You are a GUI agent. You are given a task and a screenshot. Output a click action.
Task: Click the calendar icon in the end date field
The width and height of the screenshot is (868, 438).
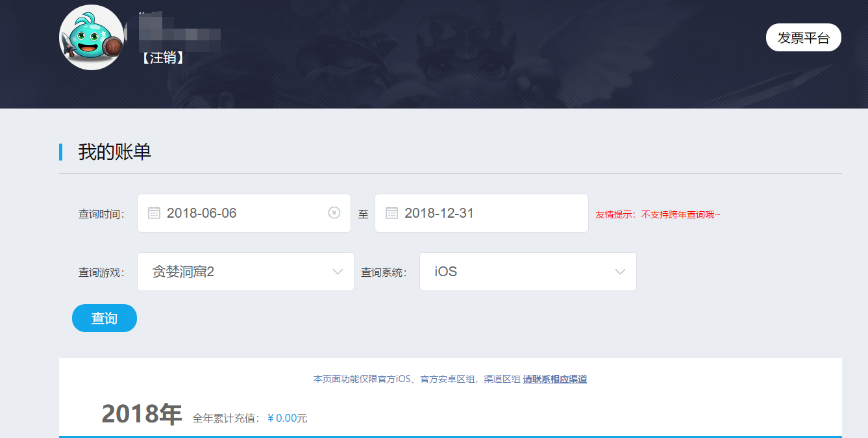391,213
